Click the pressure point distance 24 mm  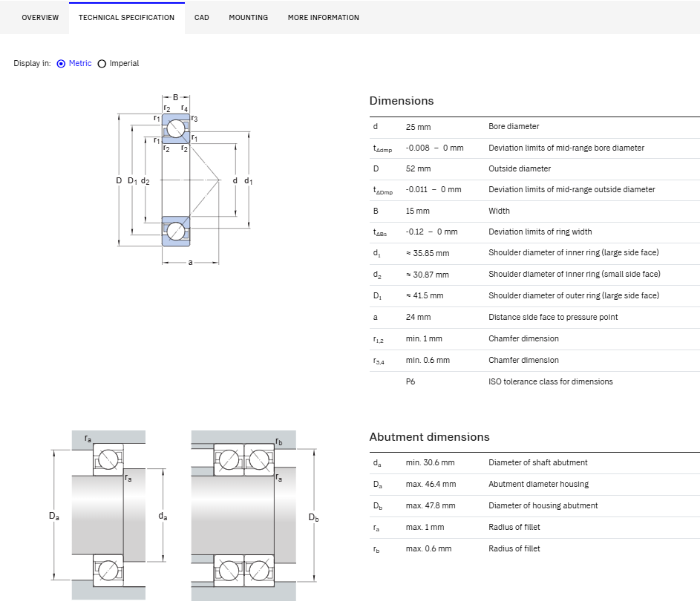pyautogui.click(x=418, y=317)
